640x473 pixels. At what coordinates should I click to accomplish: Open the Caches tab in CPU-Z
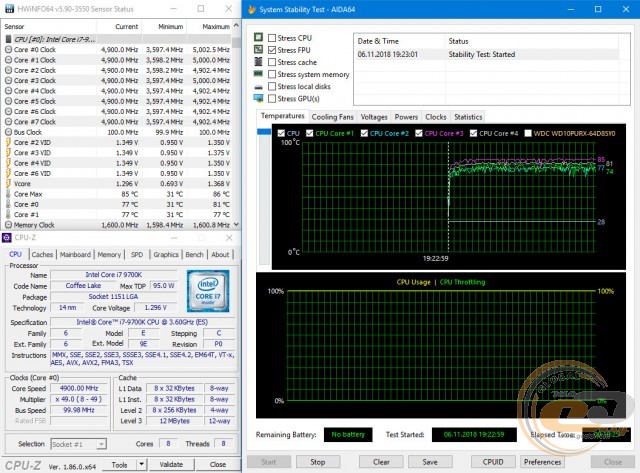click(x=42, y=255)
